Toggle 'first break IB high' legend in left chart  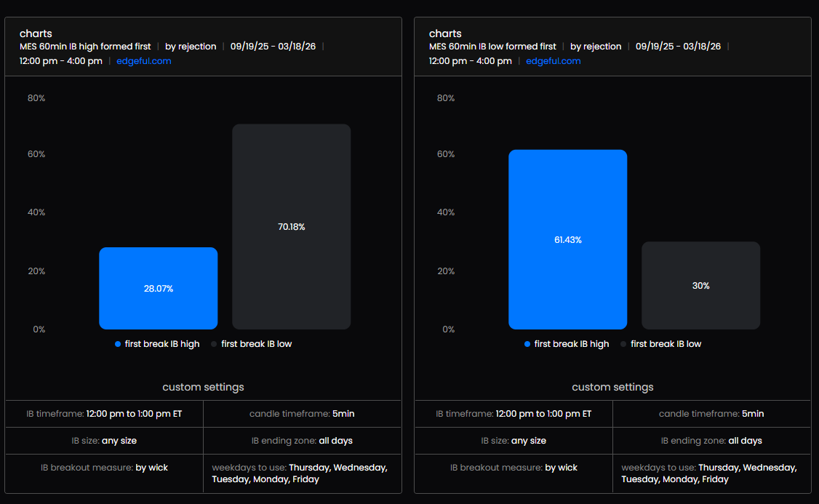click(157, 344)
